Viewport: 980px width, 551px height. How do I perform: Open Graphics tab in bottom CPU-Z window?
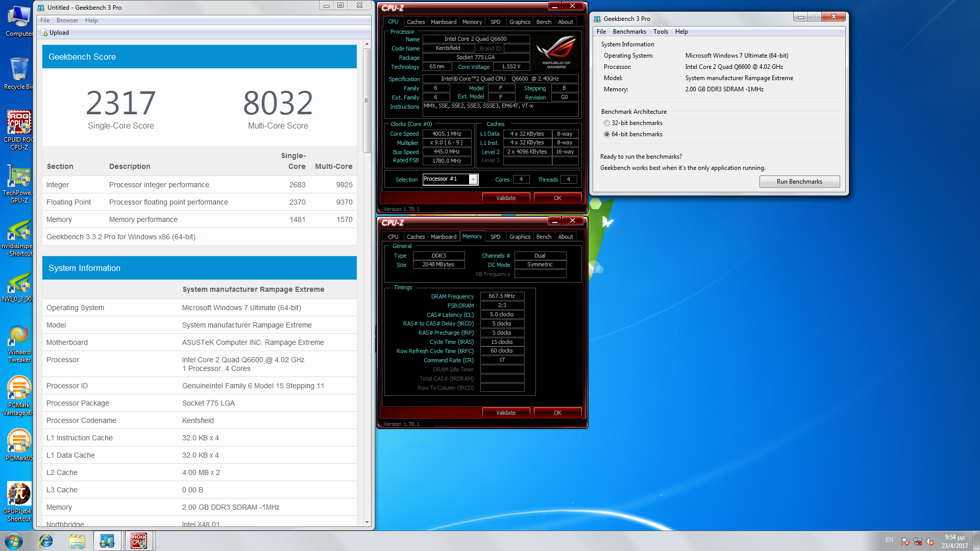click(x=520, y=237)
